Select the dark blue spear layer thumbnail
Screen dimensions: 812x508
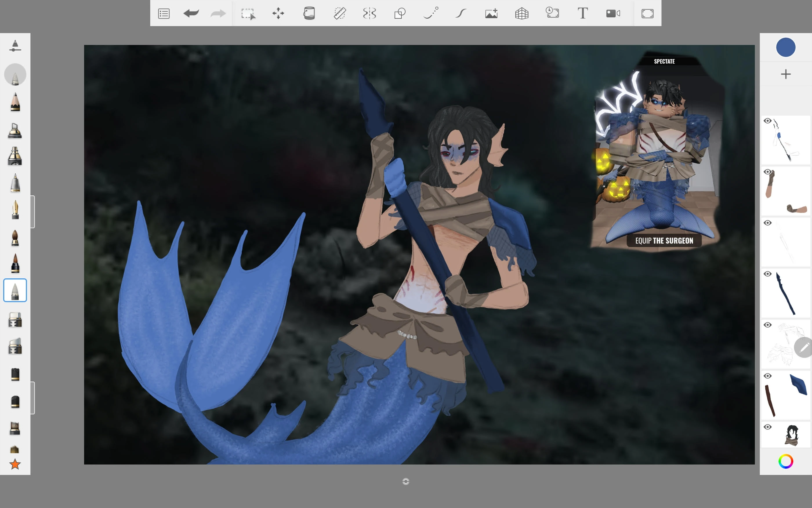coord(786,293)
